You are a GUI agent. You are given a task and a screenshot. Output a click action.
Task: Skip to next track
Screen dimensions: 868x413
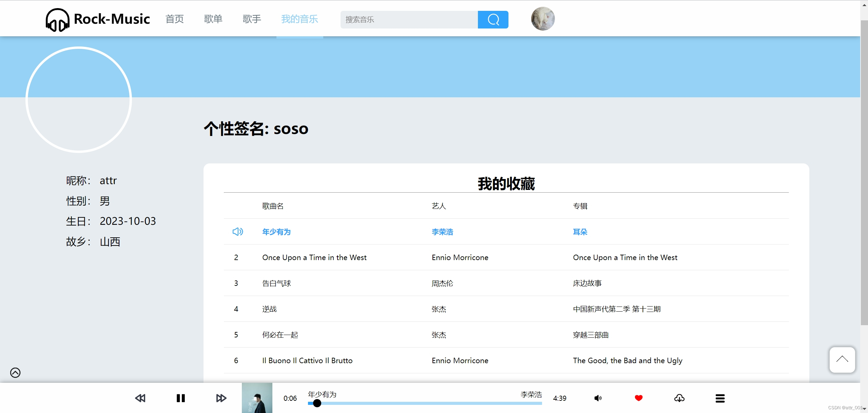click(221, 398)
